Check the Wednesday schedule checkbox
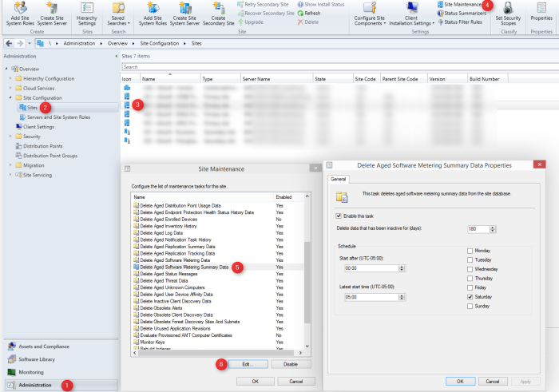The width and height of the screenshot is (559, 392). click(x=470, y=269)
